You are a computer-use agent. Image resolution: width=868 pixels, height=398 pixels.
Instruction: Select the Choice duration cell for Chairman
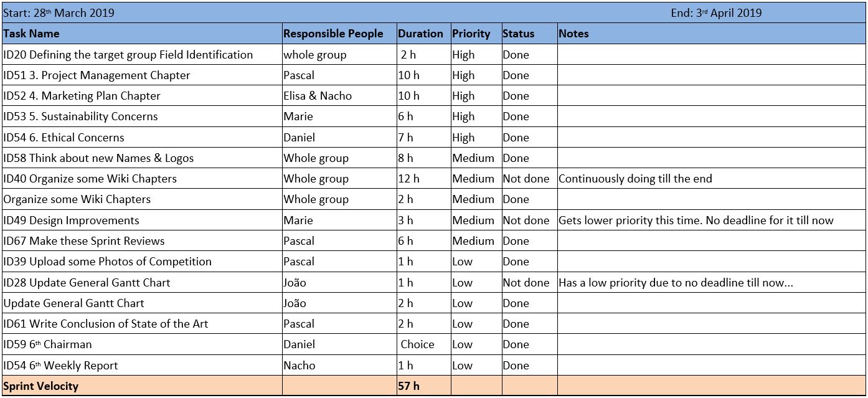[x=423, y=344]
